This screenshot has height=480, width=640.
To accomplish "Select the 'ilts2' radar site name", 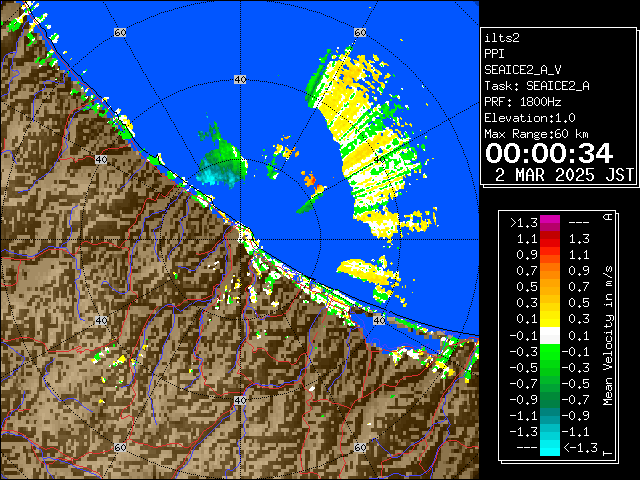I will click(502, 38).
